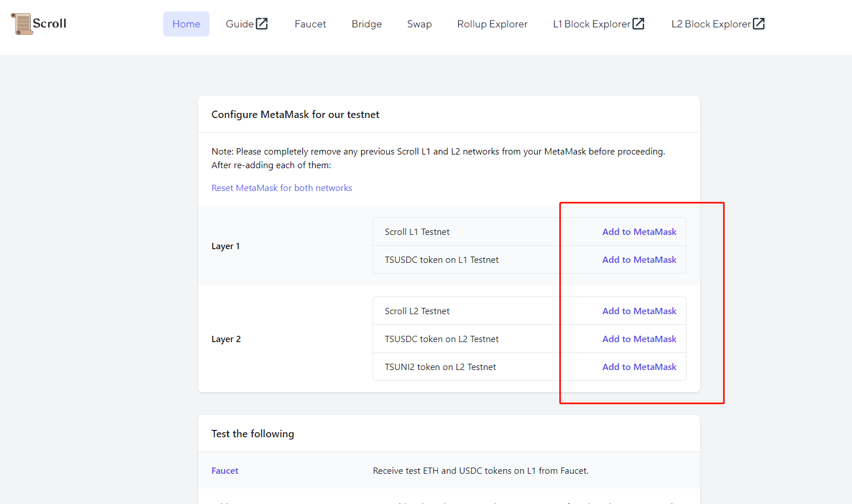Open the Guide menu item
This screenshot has width=852, height=504.
pos(247,24)
